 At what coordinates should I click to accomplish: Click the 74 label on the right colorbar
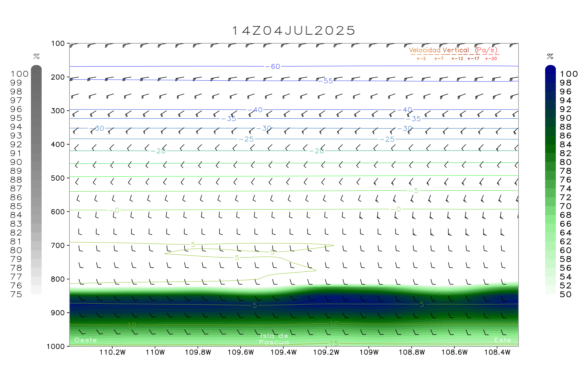click(x=566, y=189)
